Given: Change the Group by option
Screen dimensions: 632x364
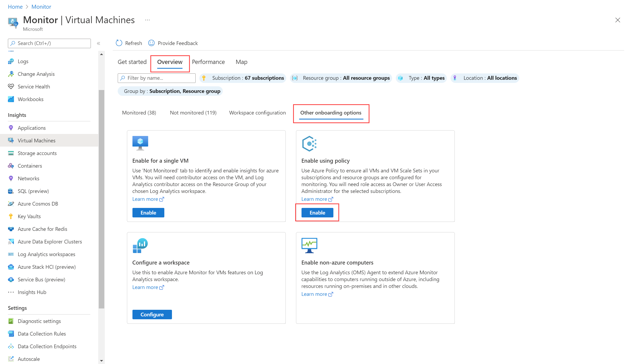Looking at the screenshot, I should (x=170, y=91).
